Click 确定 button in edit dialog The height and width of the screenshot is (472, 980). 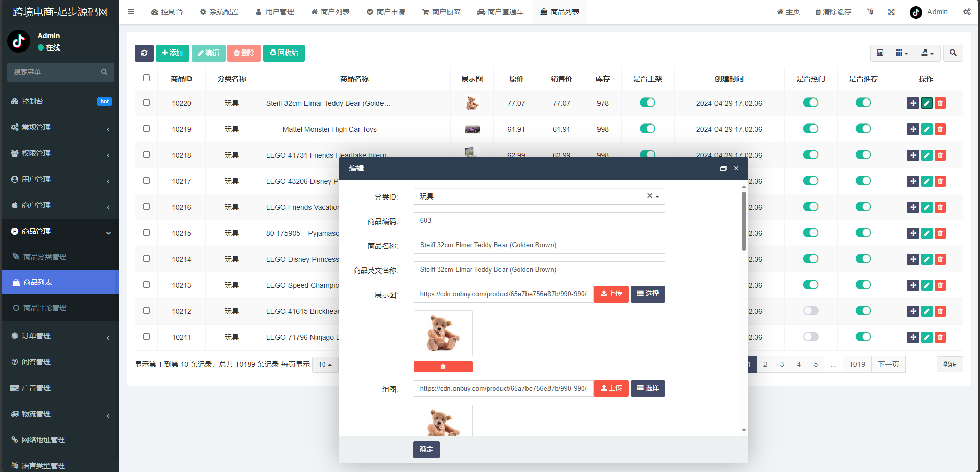[426, 450]
